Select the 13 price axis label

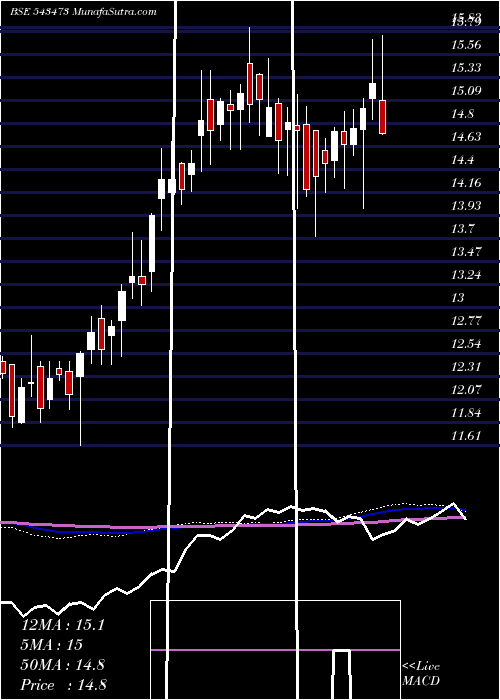(458, 297)
